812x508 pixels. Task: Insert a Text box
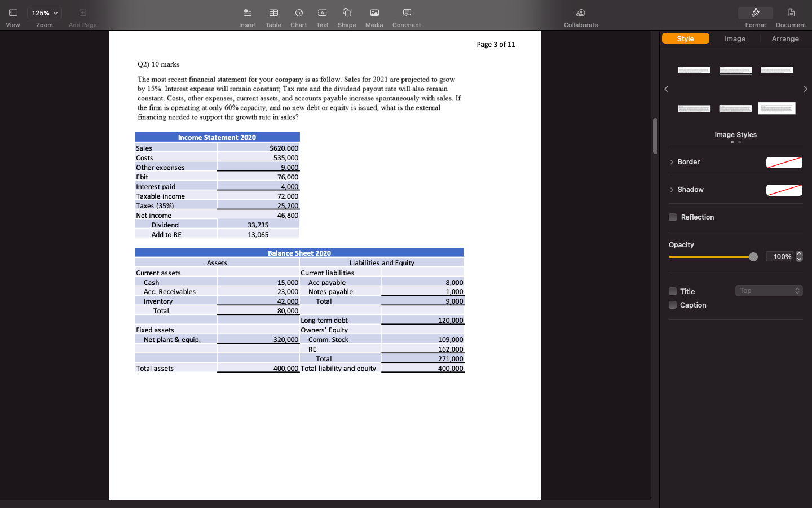pos(322,12)
